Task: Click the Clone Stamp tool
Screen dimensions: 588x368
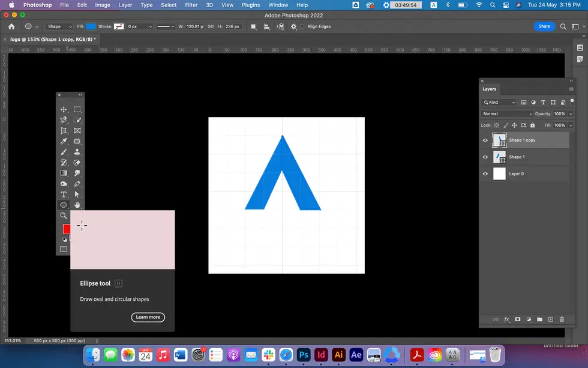Action: (x=77, y=152)
